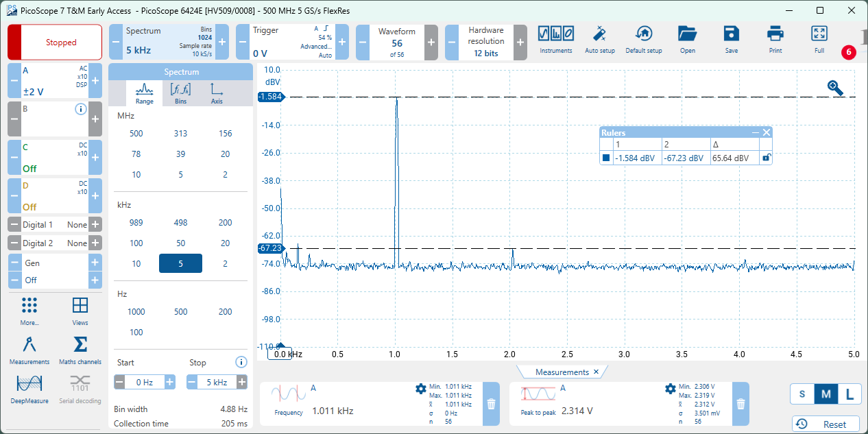
Task: Open a saved file
Action: (x=687, y=40)
